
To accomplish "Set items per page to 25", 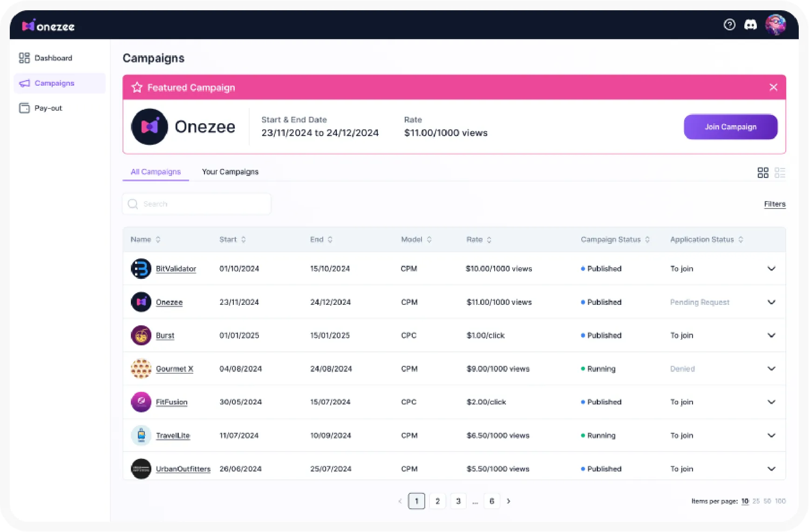I will pyautogui.click(x=756, y=501).
